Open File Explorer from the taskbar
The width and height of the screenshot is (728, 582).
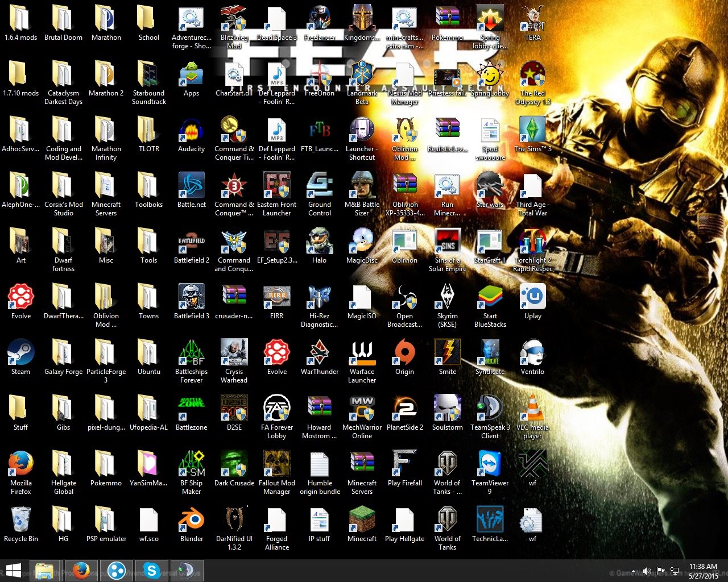point(45,569)
